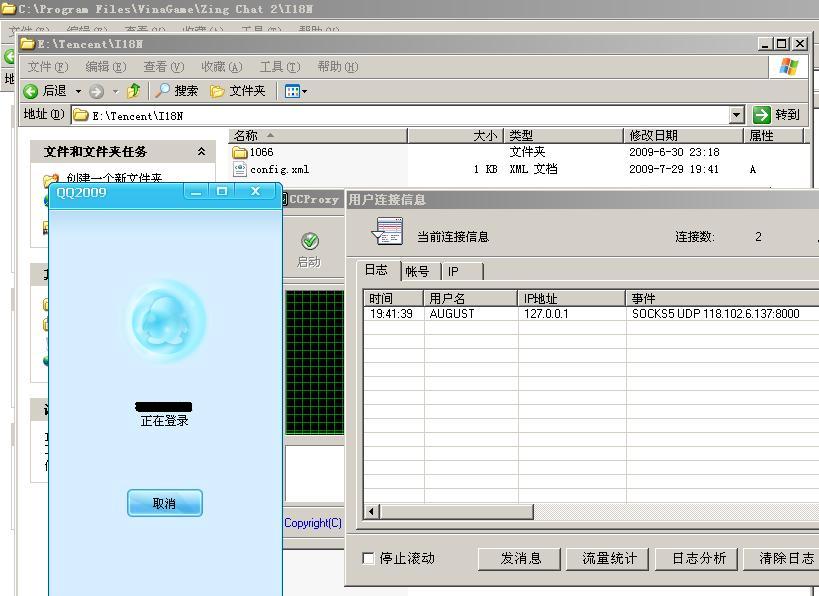Click the 时间 column header
The height and width of the screenshot is (596, 819).
[393, 298]
